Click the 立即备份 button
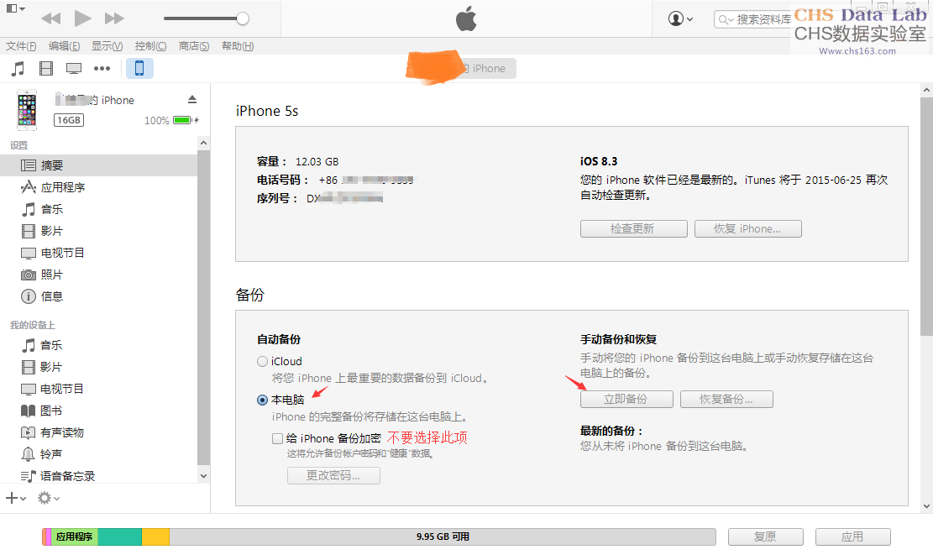 click(626, 400)
